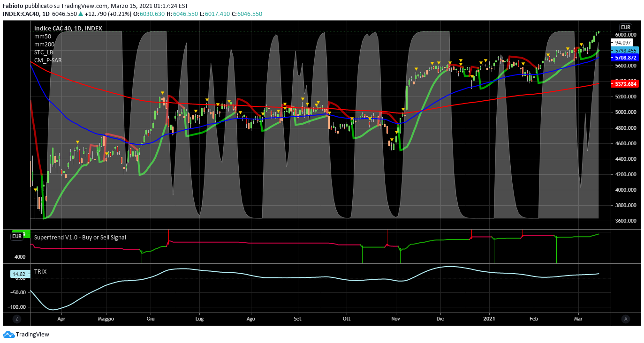644x343 pixels.
Task: Select the mm50 indicator label
Action: click(x=43, y=36)
